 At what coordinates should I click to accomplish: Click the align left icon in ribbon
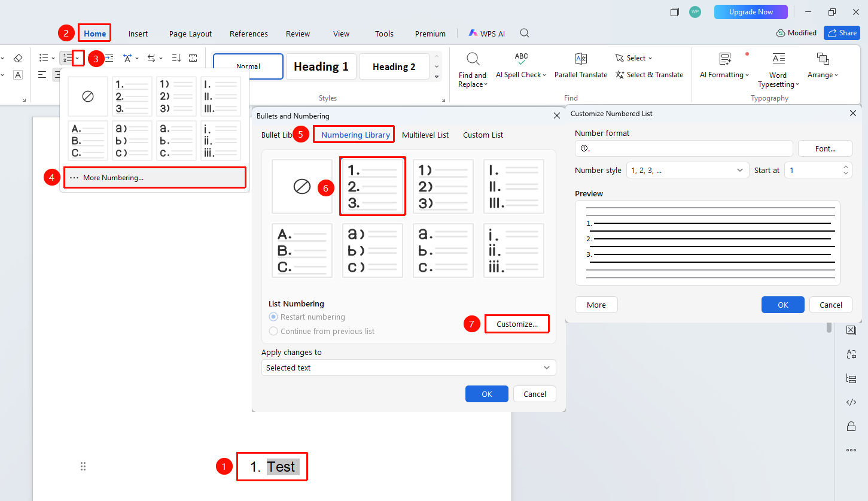tap(42, 75)
